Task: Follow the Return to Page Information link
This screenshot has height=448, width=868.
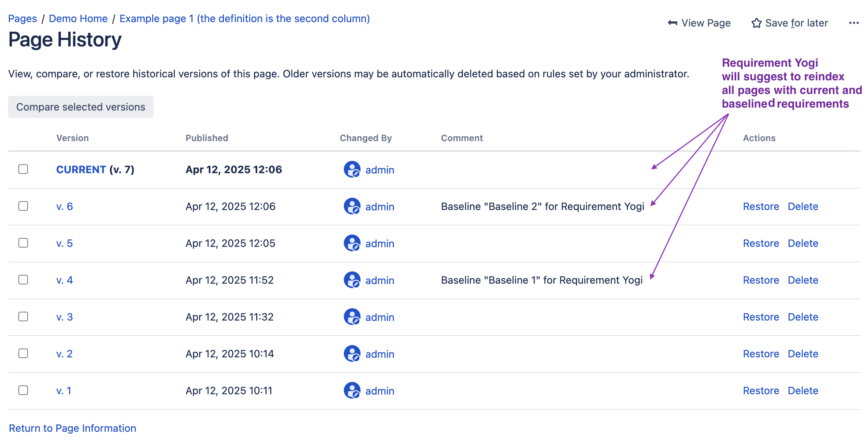Action: (73, 428)
